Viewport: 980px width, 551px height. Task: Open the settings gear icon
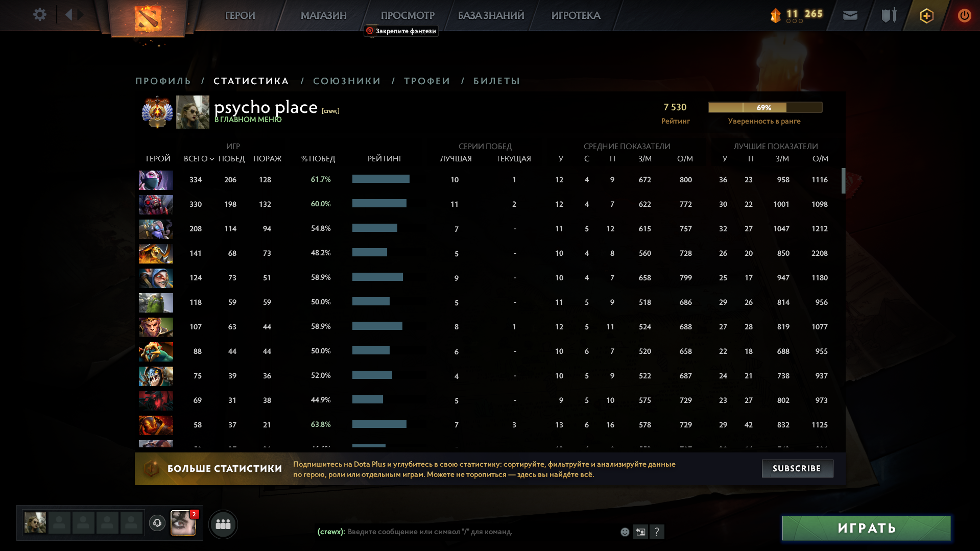point(40,15)
